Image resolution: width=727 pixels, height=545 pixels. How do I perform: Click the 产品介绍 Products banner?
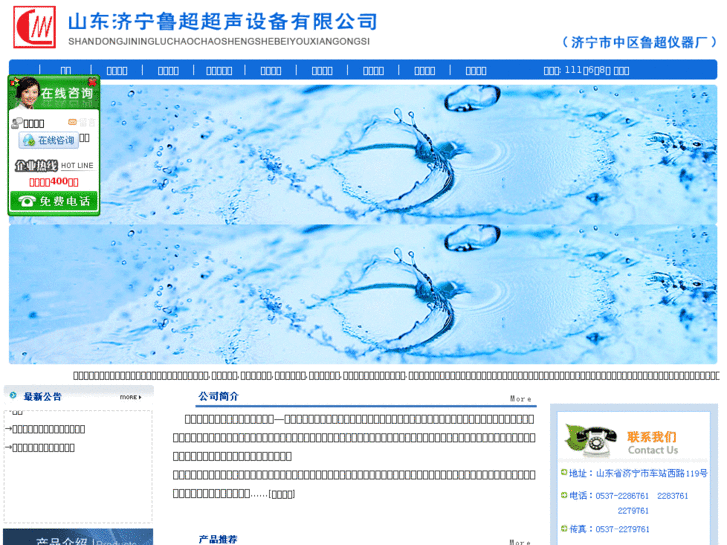point(78,537)
